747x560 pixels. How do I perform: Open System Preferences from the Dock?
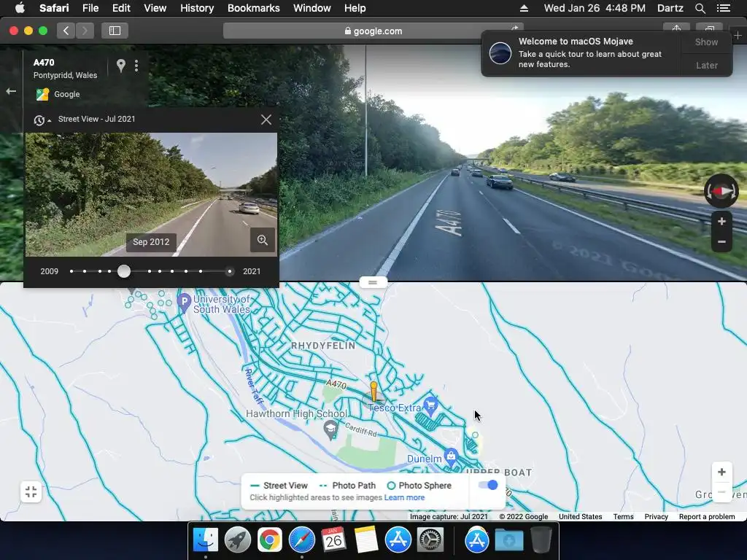pyautogui.click(x=430, y=540)
